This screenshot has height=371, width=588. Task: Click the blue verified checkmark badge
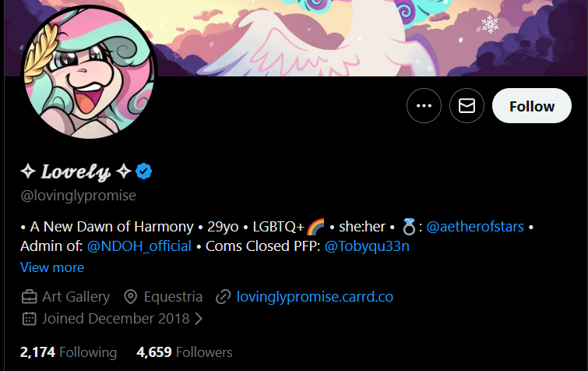[x=143, y=171]
